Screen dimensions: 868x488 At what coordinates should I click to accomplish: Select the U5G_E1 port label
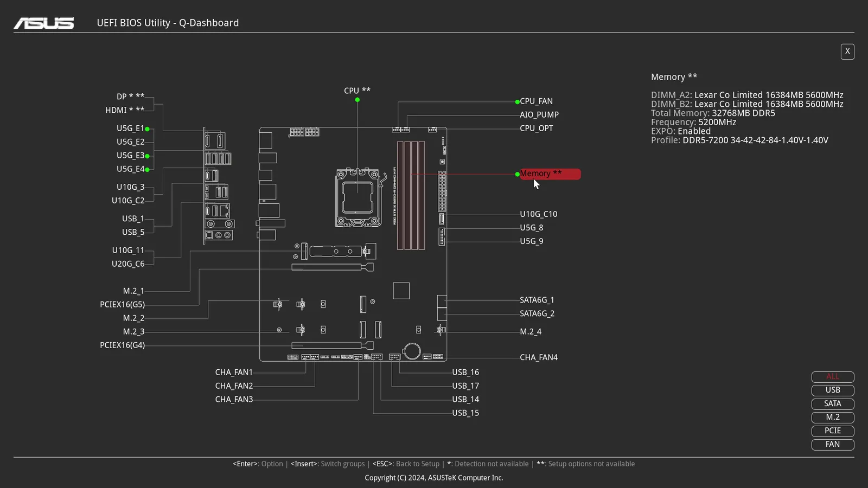tap(131, 129)
